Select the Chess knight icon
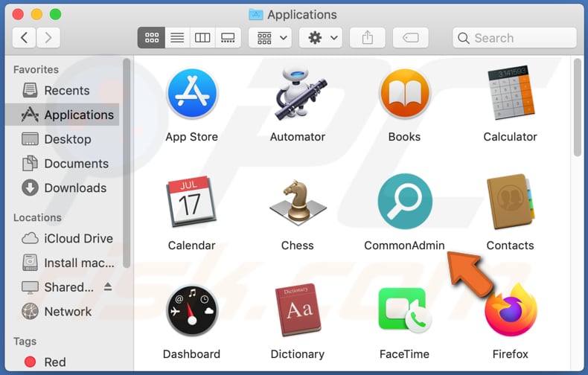Viewport: 588px width, 375px height. (298, 202)
